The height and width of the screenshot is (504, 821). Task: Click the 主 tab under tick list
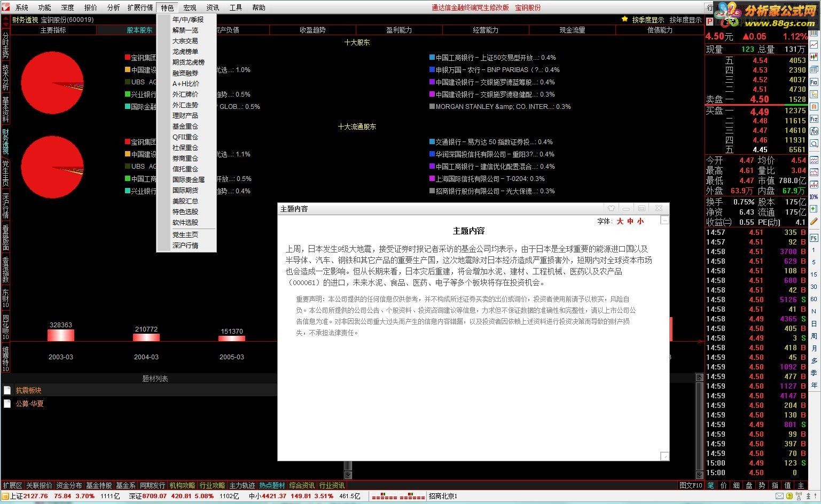(800, 485)
